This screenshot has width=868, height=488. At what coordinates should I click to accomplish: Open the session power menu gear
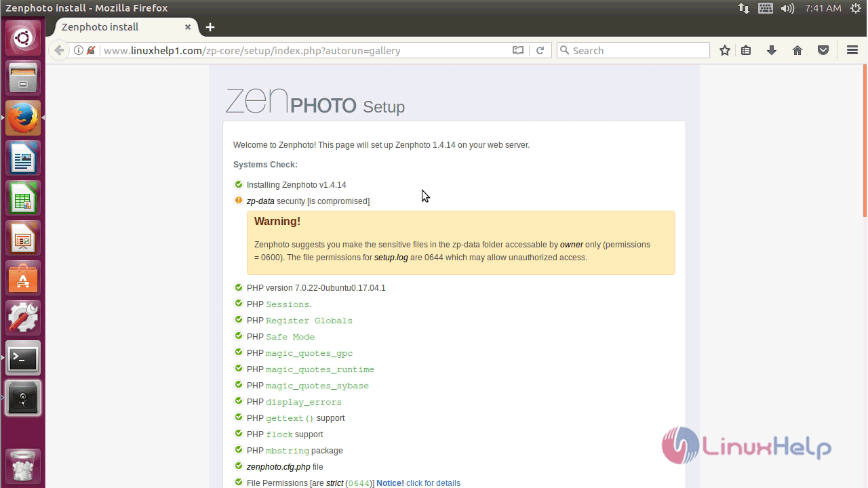[857, 8]
